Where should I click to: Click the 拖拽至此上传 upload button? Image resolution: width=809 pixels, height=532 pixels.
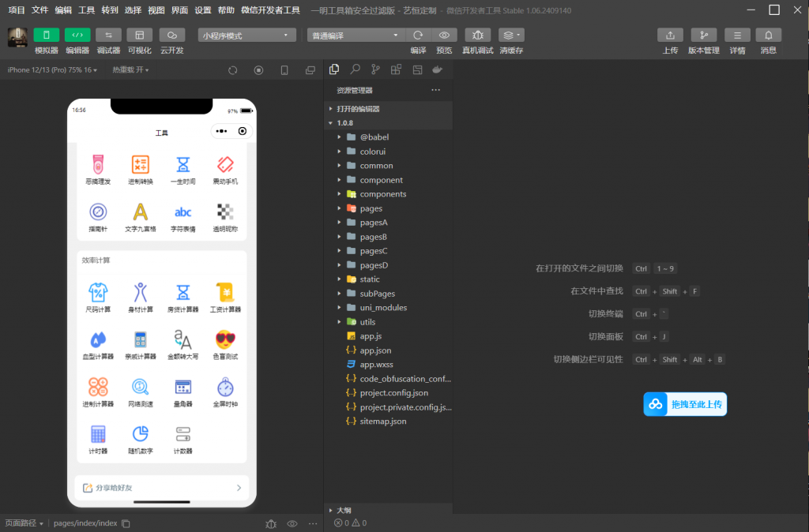coord(685,404)
